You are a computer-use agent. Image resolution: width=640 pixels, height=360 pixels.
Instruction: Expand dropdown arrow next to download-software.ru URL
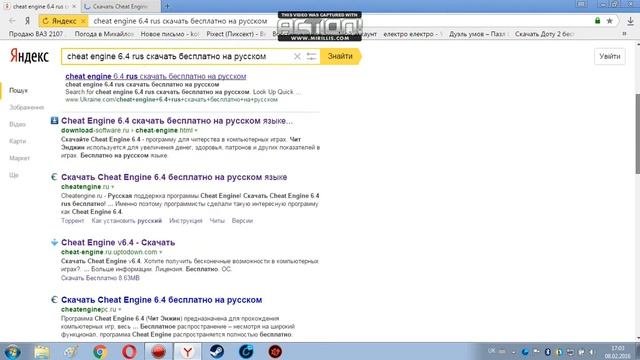coord(196,131)
